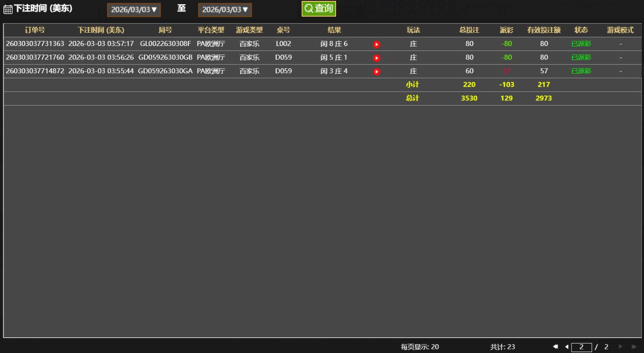Image resolution: width=644 pixels, height=353 pixels.
Task: Select order number 260303037731363
Action: tap(35, 44)
